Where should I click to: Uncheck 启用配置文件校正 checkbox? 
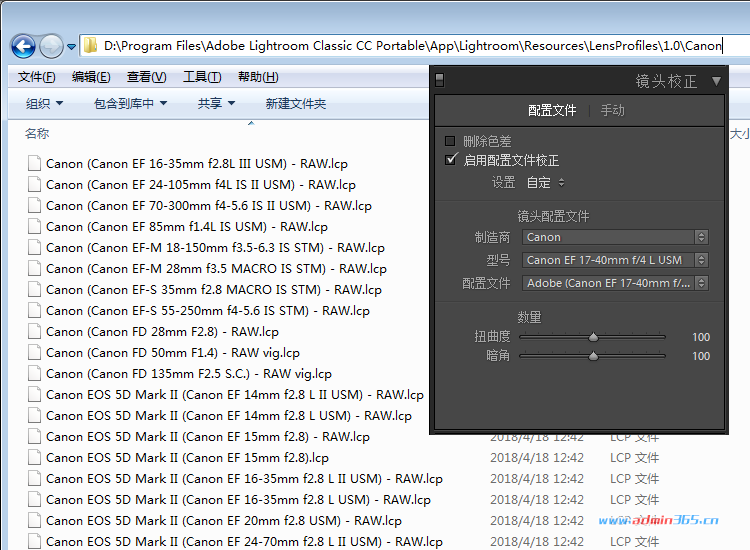point(450,160)
